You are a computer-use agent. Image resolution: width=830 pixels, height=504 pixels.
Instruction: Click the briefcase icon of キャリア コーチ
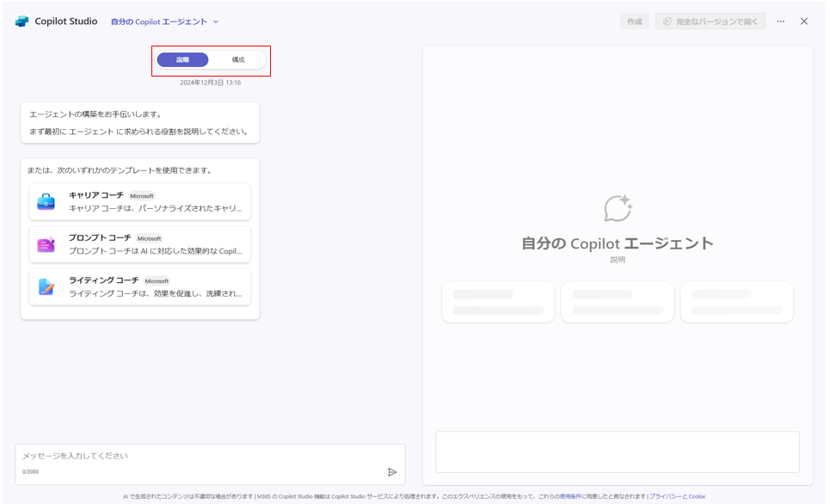click(46, 202)
